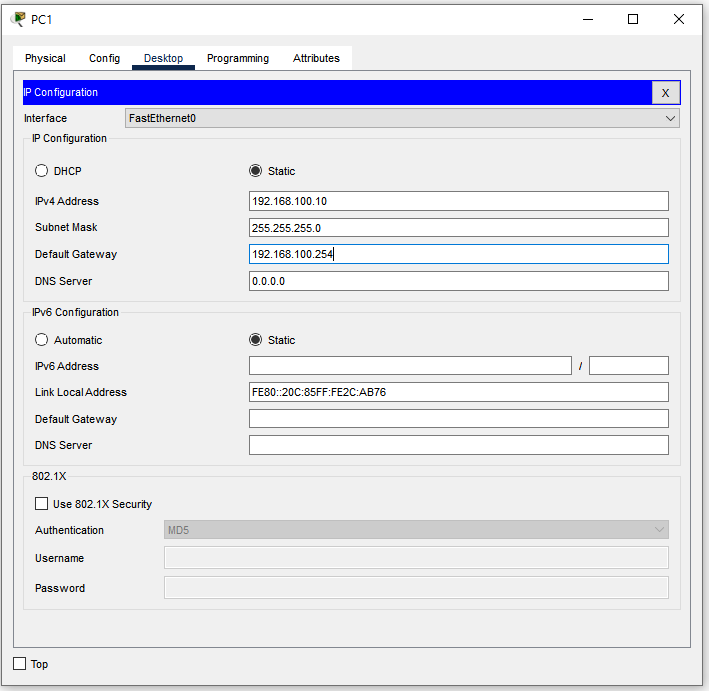
Task: Click the IPv4 Default Gateway field
Action: point(458,254)
